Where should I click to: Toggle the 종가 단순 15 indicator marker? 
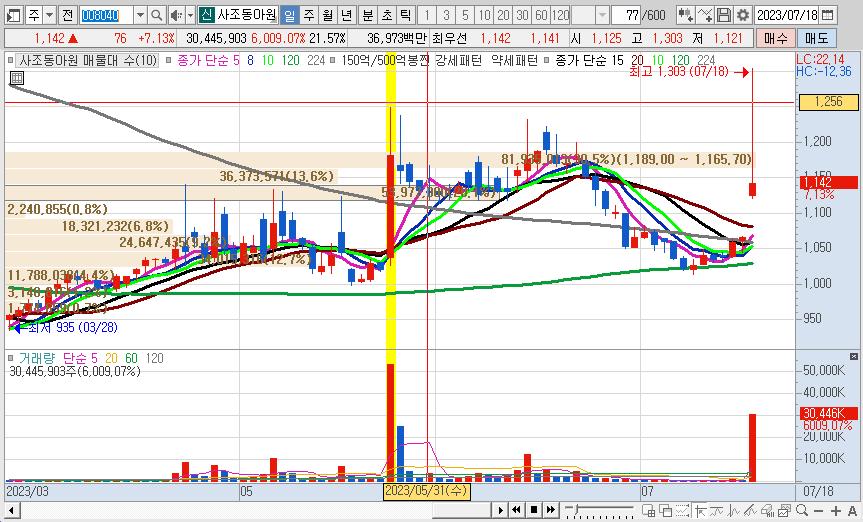click(547, 60)
